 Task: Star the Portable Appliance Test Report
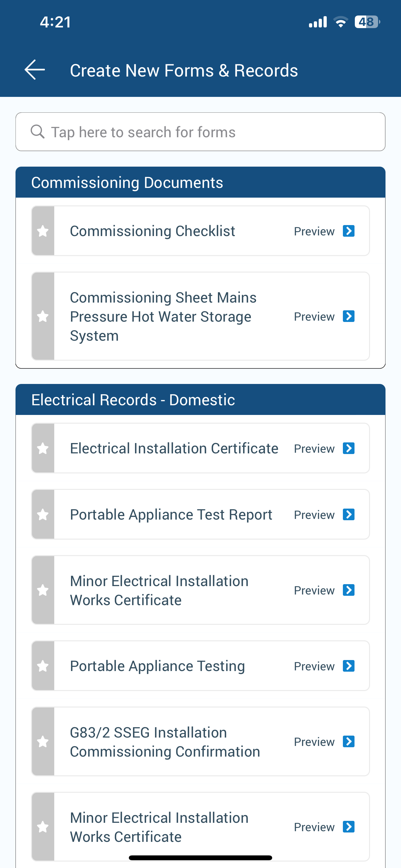43,514
